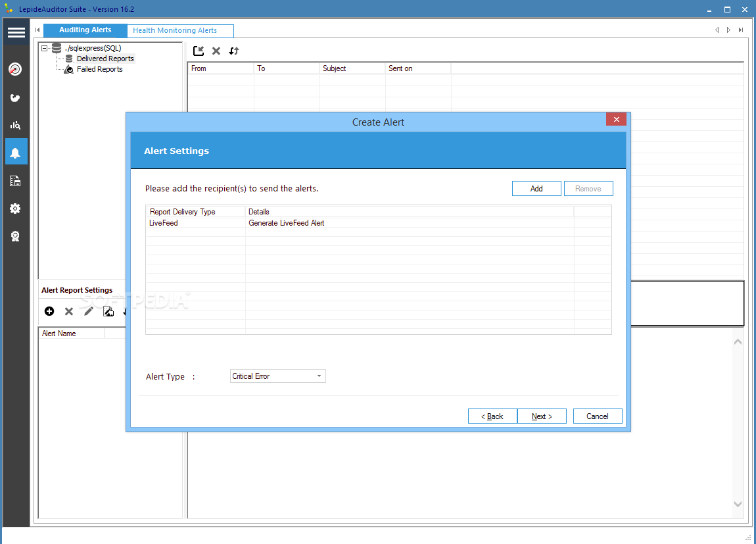Navigate tabs left with the previous arrow

click(x=717, y=30)
